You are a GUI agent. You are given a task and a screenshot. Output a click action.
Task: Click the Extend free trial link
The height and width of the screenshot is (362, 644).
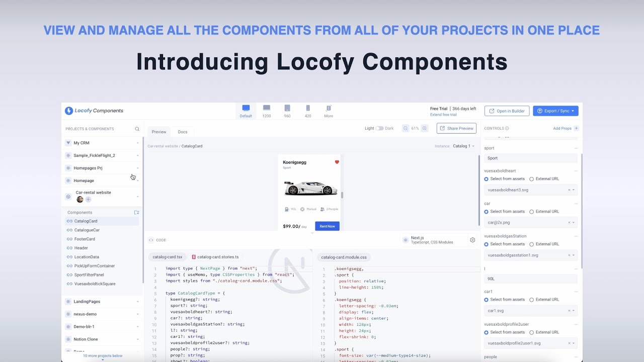[x=443, y=115]
